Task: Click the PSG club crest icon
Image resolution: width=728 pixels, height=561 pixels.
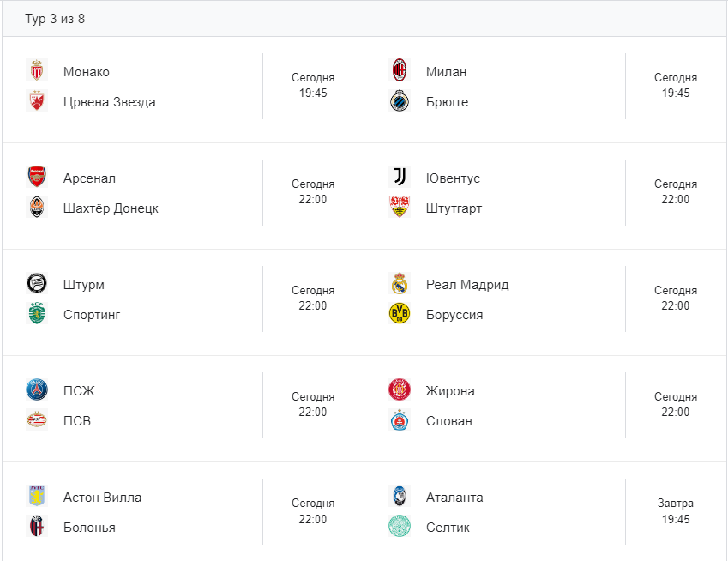Action: (x=36, y=390)
